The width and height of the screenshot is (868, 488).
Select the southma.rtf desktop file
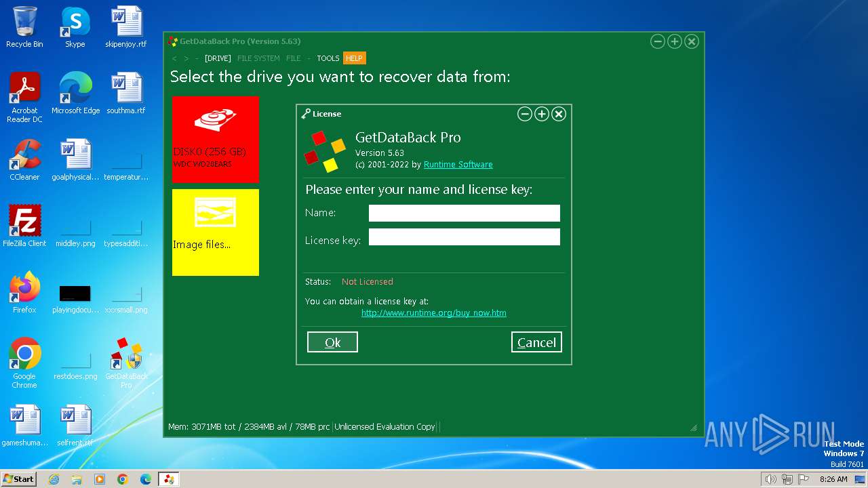[125, 94]
